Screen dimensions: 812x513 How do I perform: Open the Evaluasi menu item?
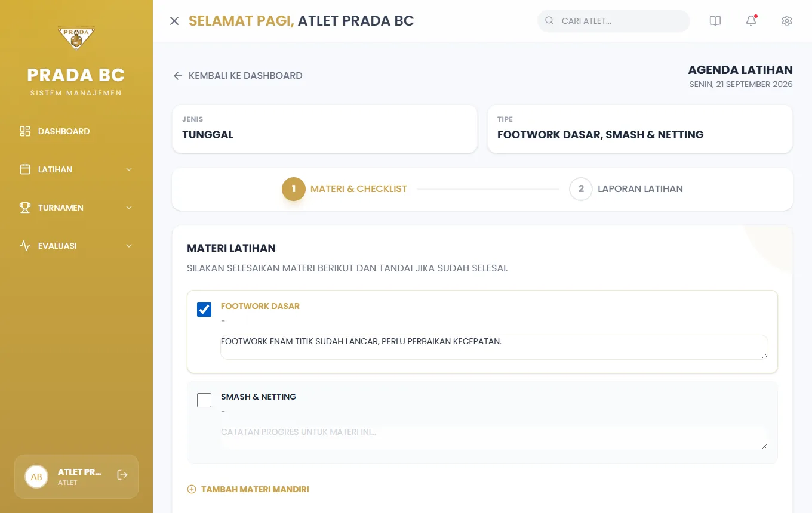click(76, 246)
